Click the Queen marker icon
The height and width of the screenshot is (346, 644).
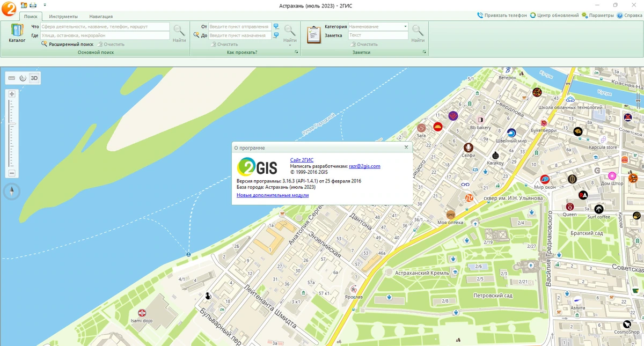pos(569,207)
